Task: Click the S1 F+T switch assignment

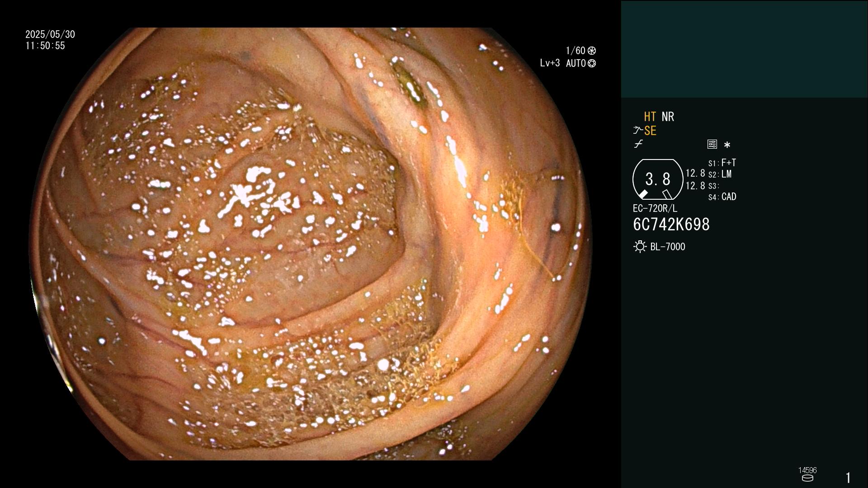Action: tap(722, 163)
